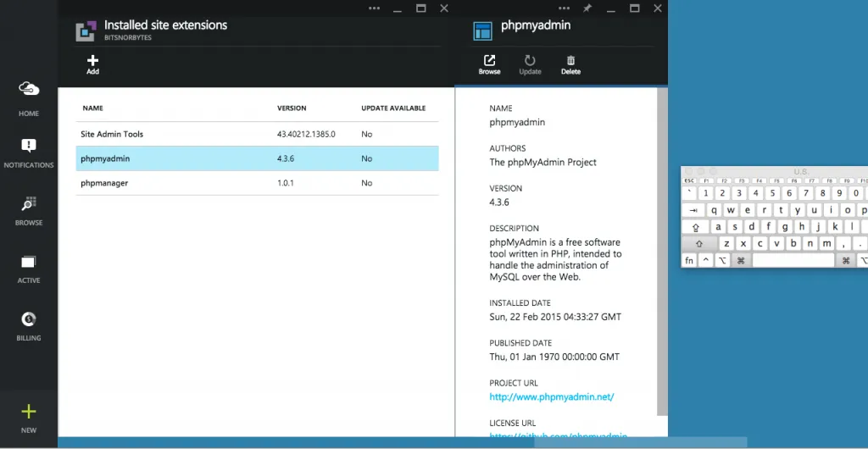Screen dimensions: 868x449
Task: Click the m key on keyboard viewer
Action: pos(827,243)
